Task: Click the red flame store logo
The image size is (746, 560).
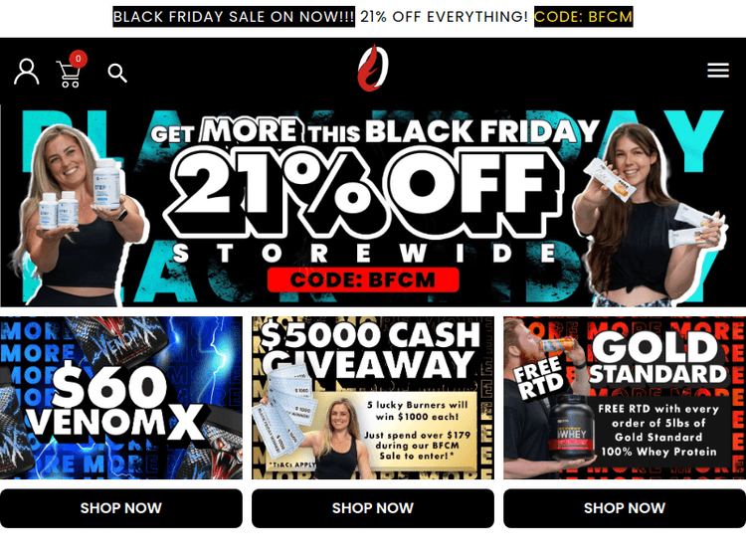Action: click(373, 68)
